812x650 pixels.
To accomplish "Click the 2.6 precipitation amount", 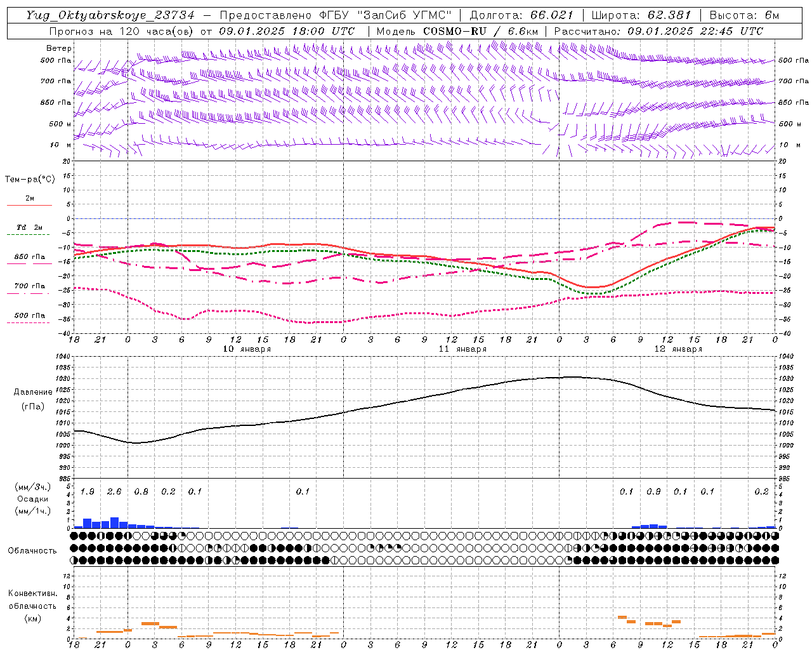I will pyautogui.click(x=114, y=492).
